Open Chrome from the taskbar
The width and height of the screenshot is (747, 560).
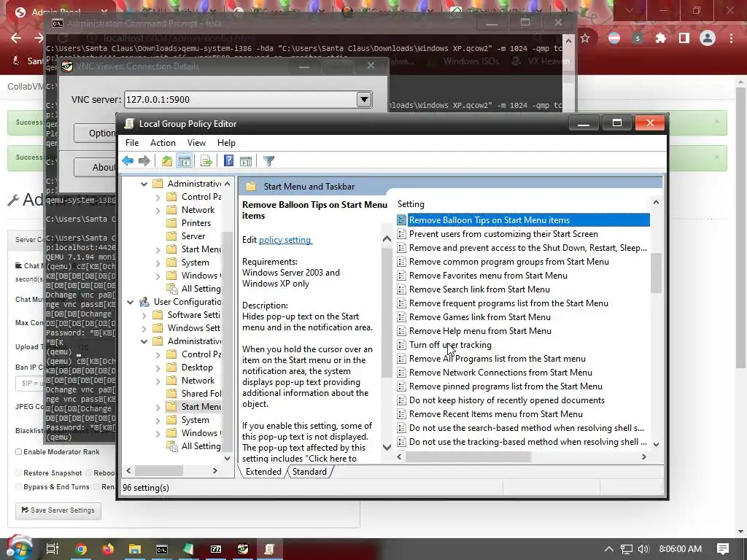point(82,549)
